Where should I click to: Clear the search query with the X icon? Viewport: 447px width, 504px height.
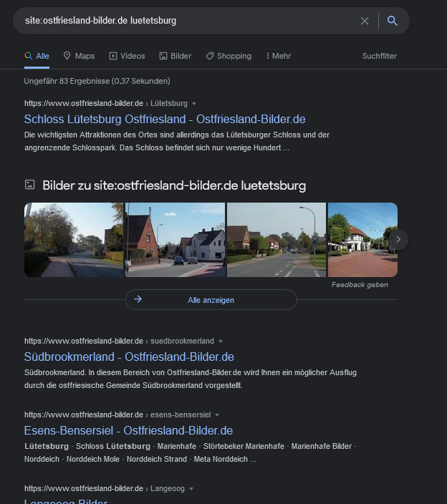[x=365, y=21]
